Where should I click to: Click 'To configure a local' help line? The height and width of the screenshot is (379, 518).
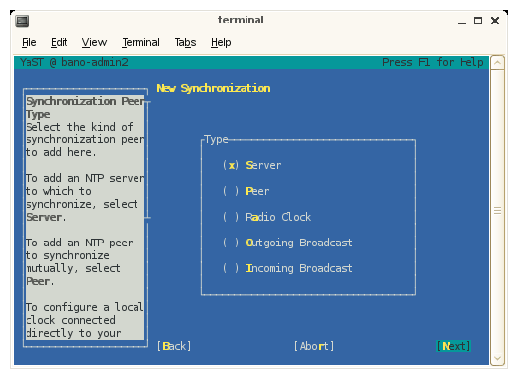coord(85,307)
